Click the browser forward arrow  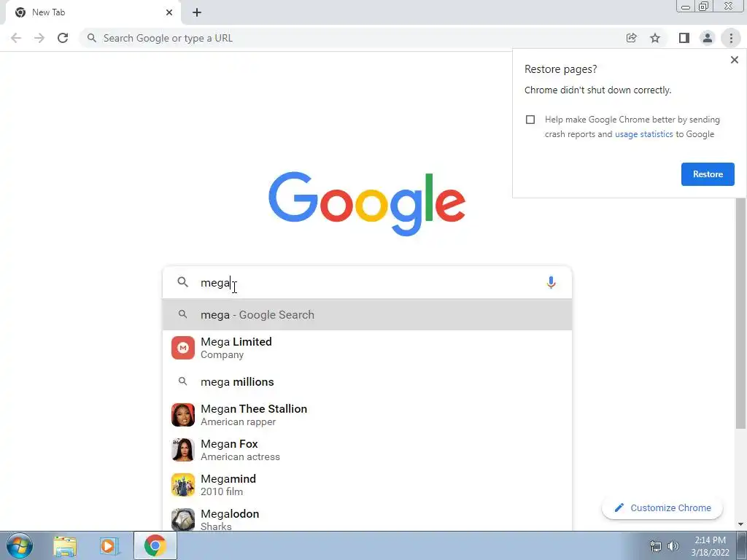[x=39, y=38]
